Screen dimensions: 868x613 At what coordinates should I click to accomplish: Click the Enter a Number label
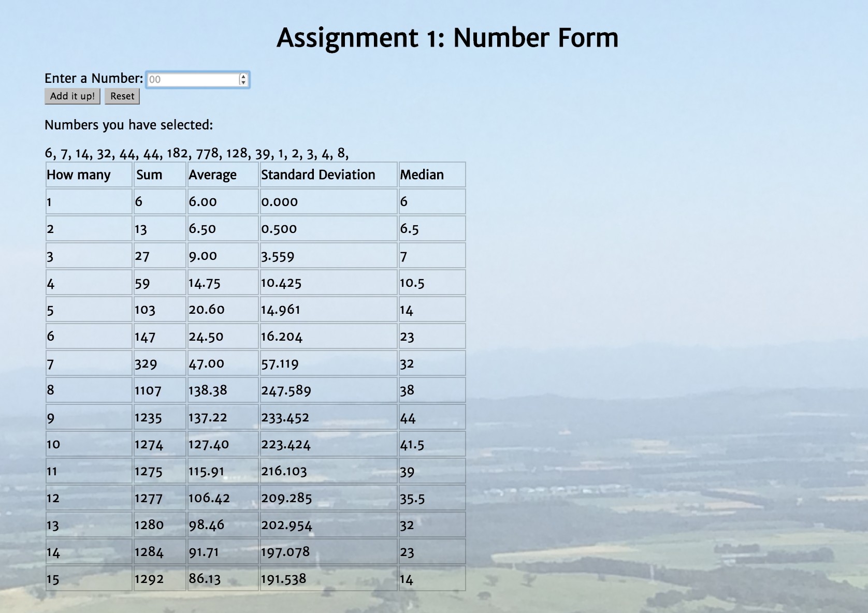tap(94, 78)
